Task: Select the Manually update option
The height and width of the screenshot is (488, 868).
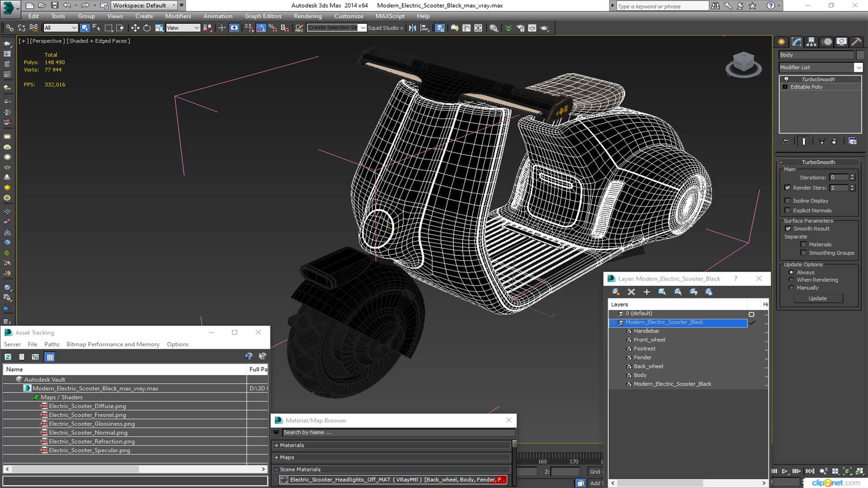Action: (x=791, y=288)
